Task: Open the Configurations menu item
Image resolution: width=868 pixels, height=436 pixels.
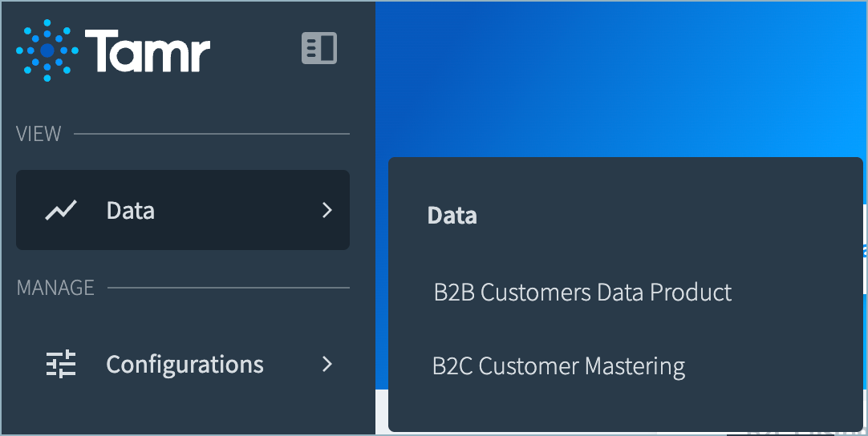Action: [183, 364]
